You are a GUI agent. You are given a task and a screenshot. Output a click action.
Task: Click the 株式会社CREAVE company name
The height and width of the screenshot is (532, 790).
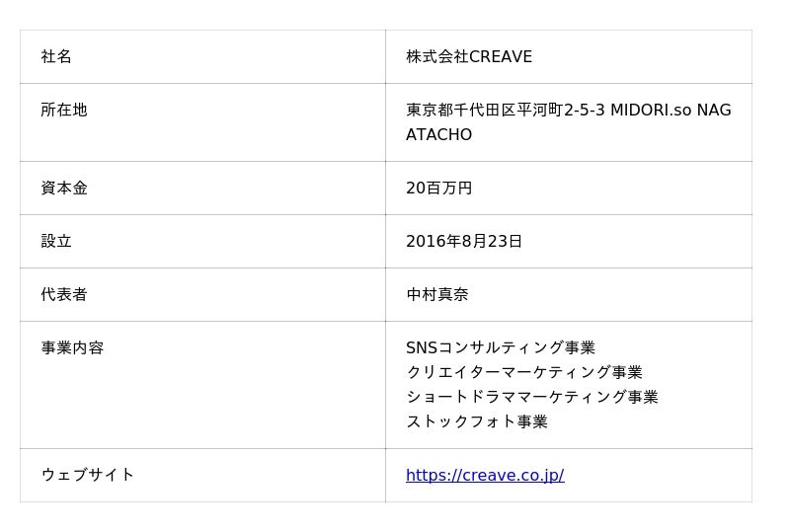[x=469, y=56]
